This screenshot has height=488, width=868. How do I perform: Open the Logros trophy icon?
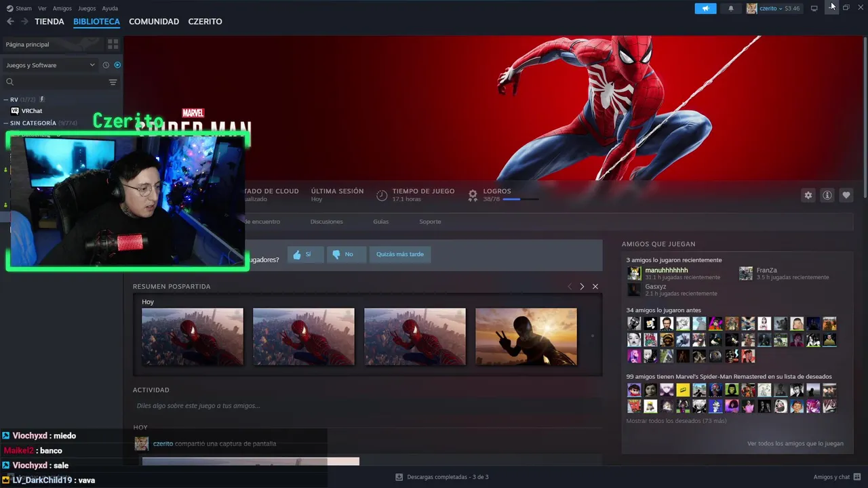tap(473, 195)
